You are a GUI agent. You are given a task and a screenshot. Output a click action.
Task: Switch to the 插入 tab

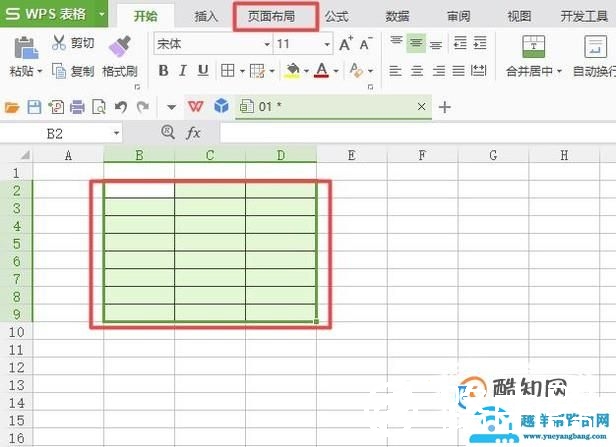pyautogui.click(x=206, y=16)
